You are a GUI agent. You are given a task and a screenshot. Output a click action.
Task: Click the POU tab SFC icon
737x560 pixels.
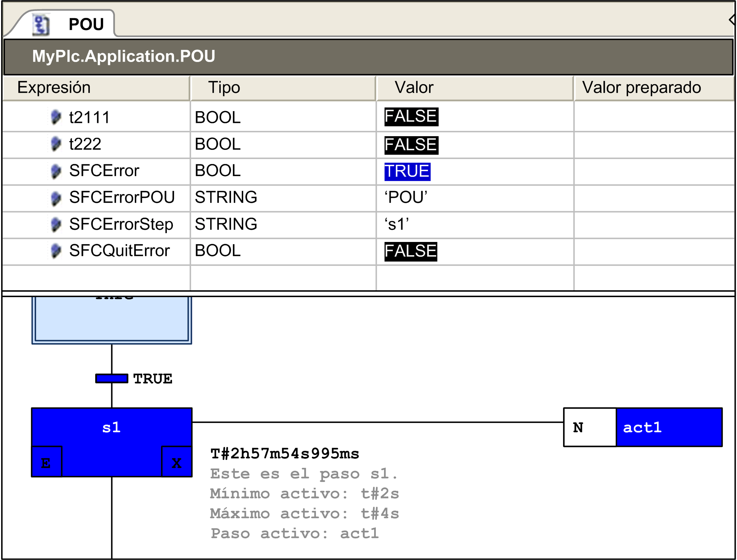(x=41, y=25)
